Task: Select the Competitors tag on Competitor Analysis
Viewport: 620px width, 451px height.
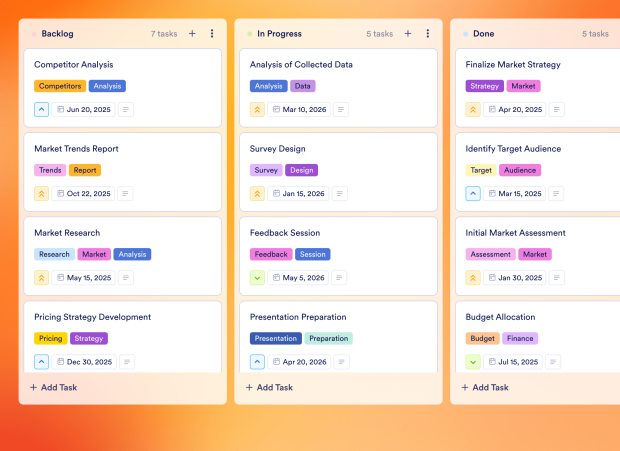Action: [x=60, y=86]
